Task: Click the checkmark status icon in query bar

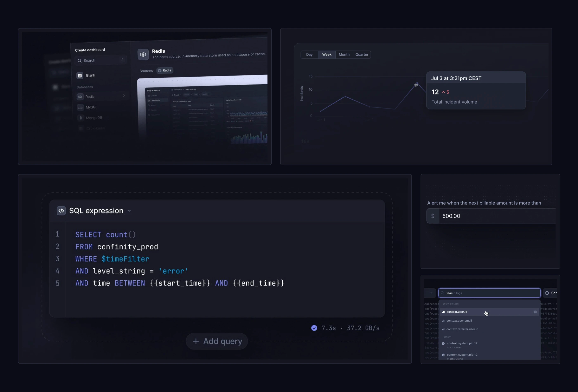Action: tap(314, 328)
